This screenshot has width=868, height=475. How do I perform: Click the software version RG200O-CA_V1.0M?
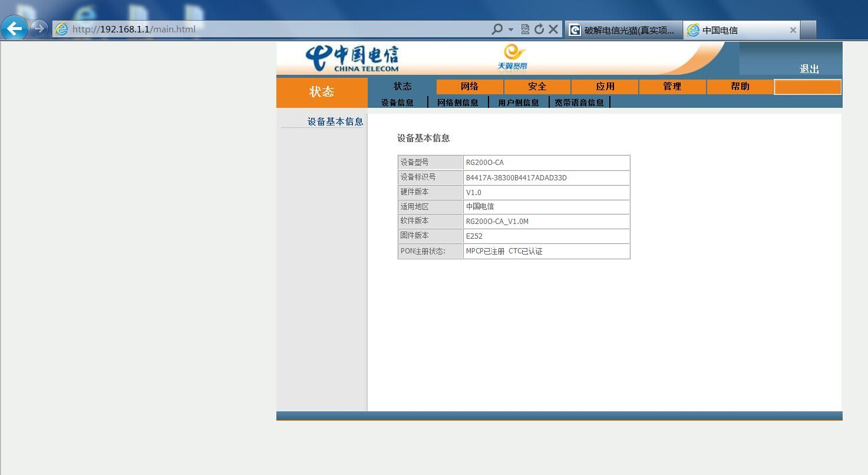[x=497, y=222]
